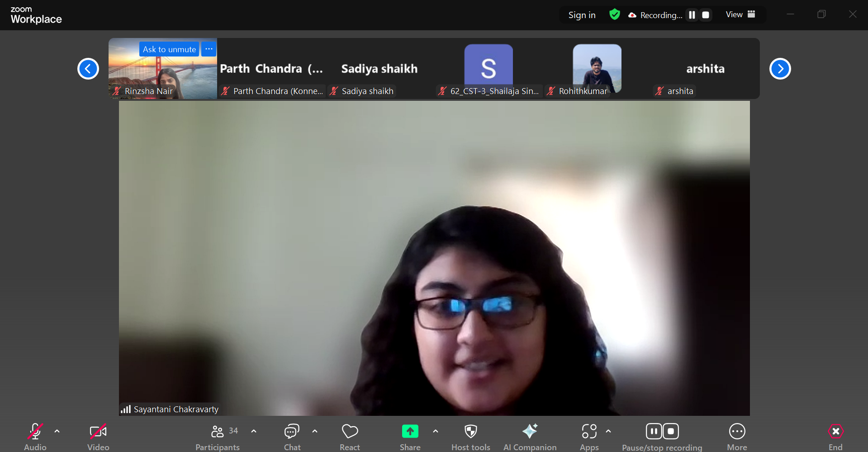Click the muted mic beside Sadiya shaikh label

pyautogui.click(x=334, y=91)
